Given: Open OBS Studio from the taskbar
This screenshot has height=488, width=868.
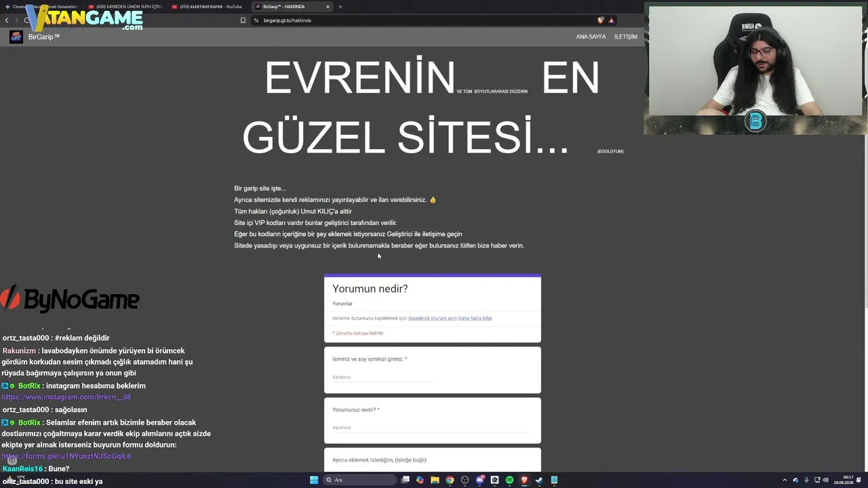Looking at the screenshot, I should [x=465, y=480].
